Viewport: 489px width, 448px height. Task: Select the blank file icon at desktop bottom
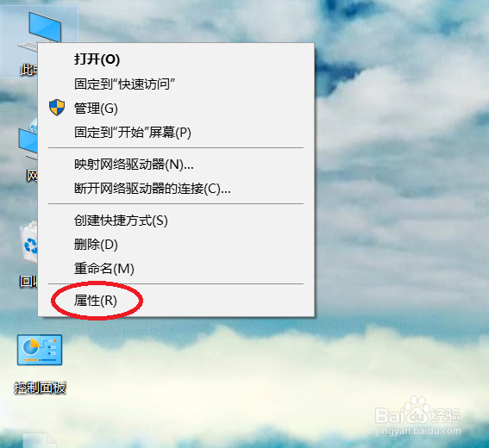39,440
